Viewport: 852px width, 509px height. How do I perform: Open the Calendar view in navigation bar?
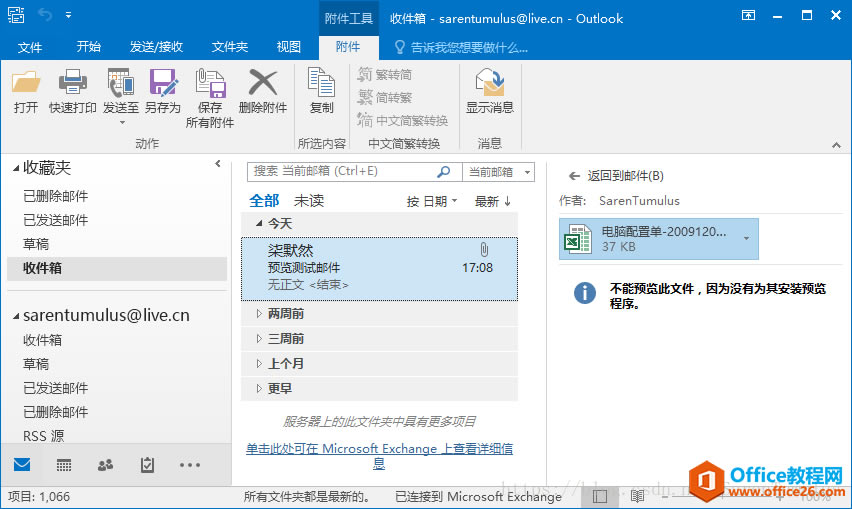point(64,465)
